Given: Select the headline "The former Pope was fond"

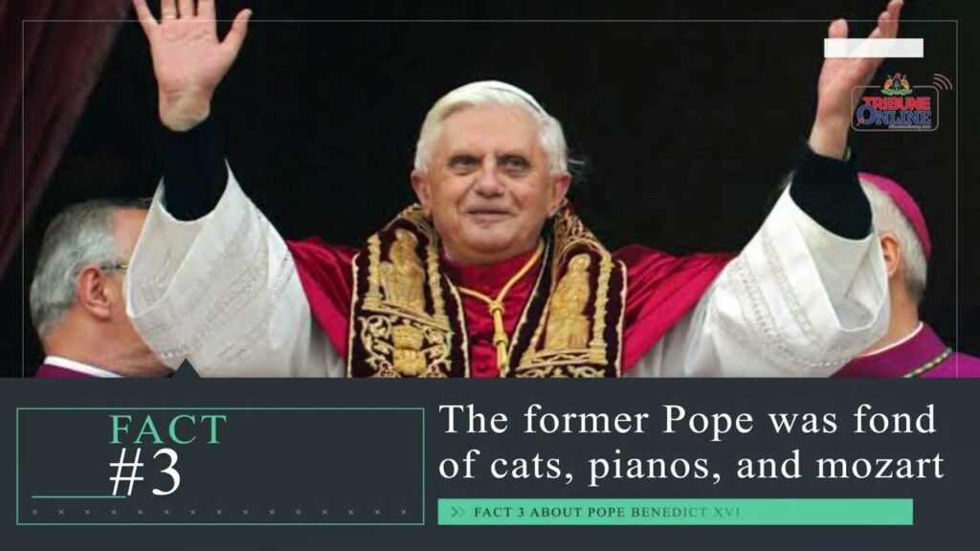Looking at the screenshot, I should point(688,419).
